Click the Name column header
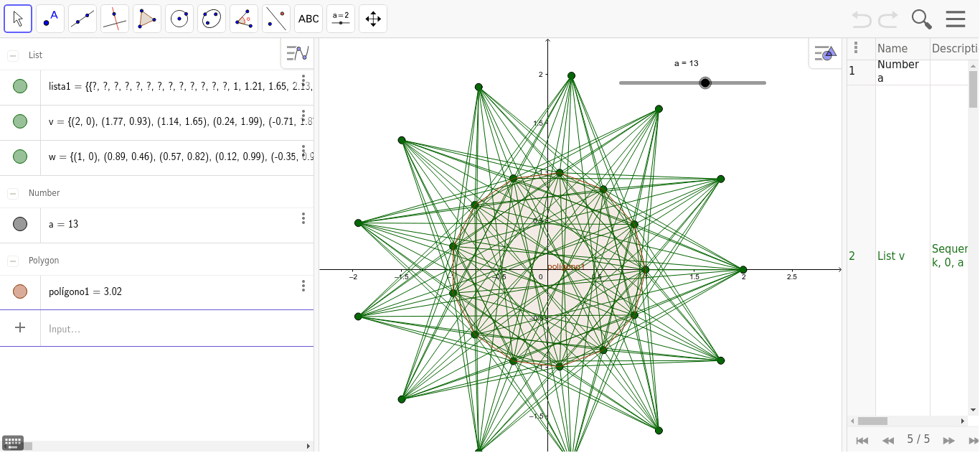The image size is (980, 453). point(892,48)
